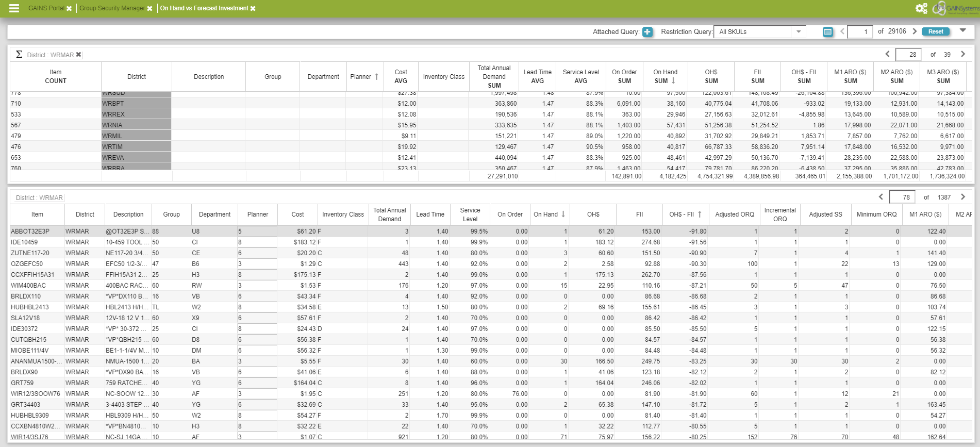Screen dimensions: 980x447
Task: Click the blue list view icon
Action: point(827,32)
